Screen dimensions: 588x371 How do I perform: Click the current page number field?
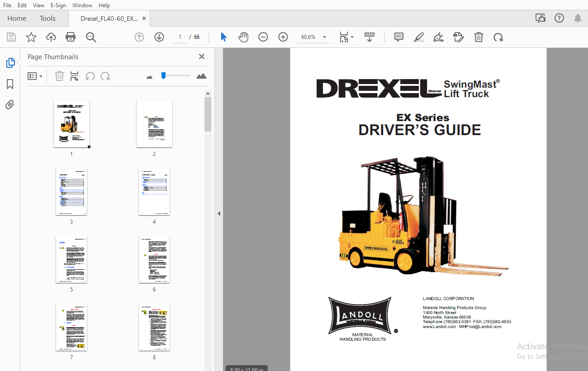coord(180,37)
